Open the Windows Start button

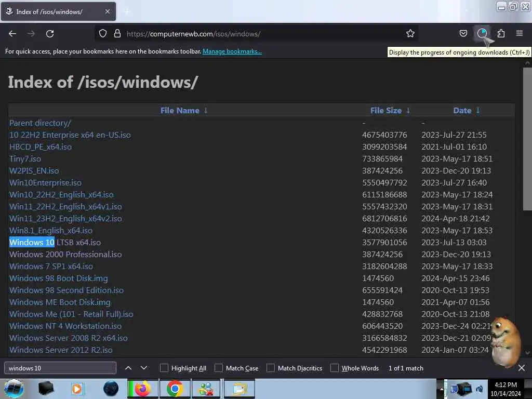click(14, 389)
